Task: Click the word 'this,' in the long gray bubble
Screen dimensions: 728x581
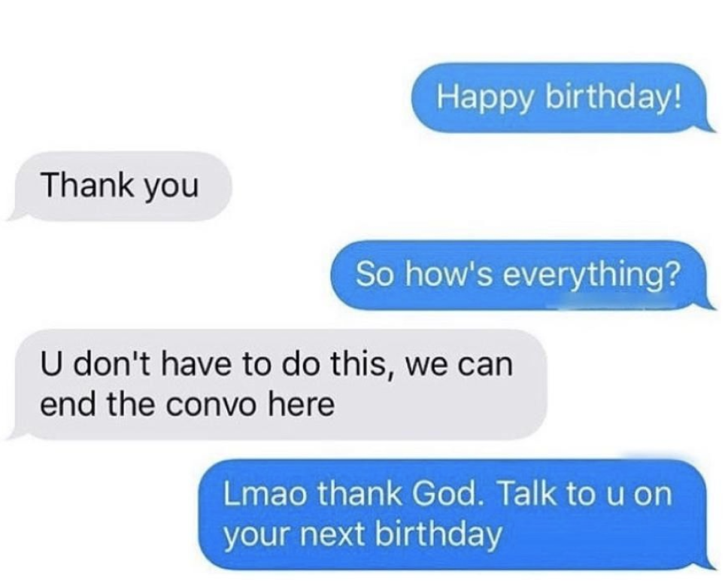Action: pyautogui.click(x=363, y=364)
